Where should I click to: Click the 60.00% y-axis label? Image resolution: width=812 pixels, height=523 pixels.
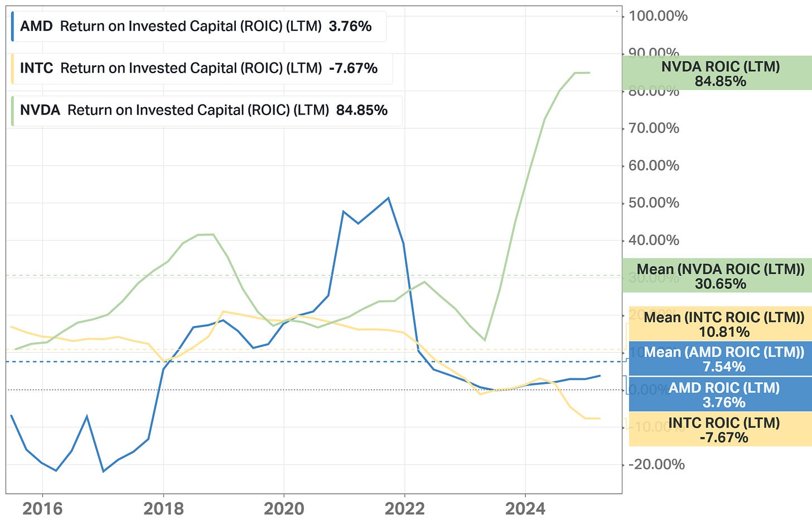pyautogui.click(x=654, y=165)
